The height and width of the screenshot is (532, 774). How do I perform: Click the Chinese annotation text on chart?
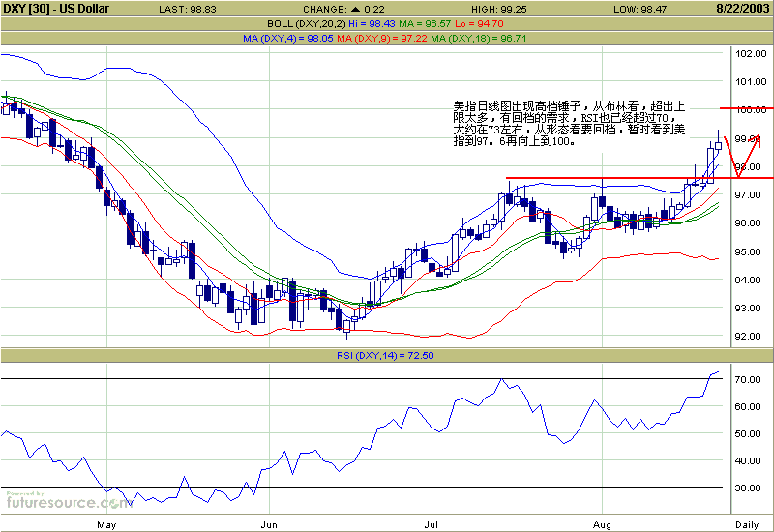pyautogui.click(x=569, y=124)
